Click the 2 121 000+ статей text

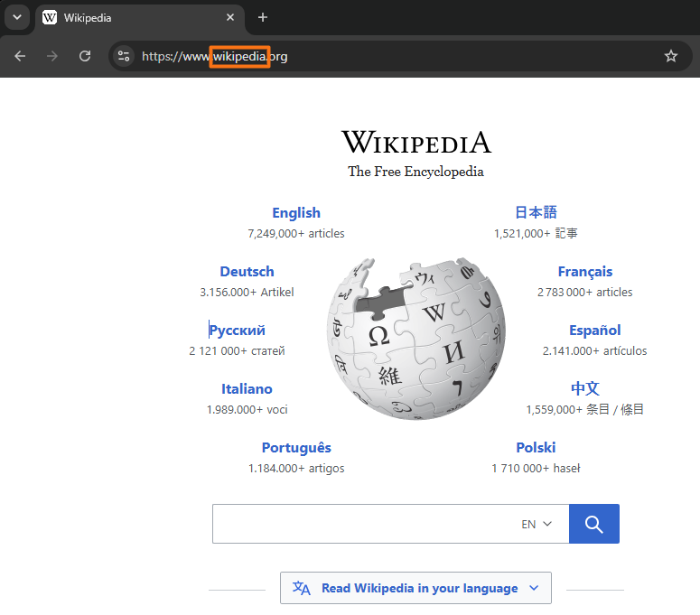[x=237, y=351]
